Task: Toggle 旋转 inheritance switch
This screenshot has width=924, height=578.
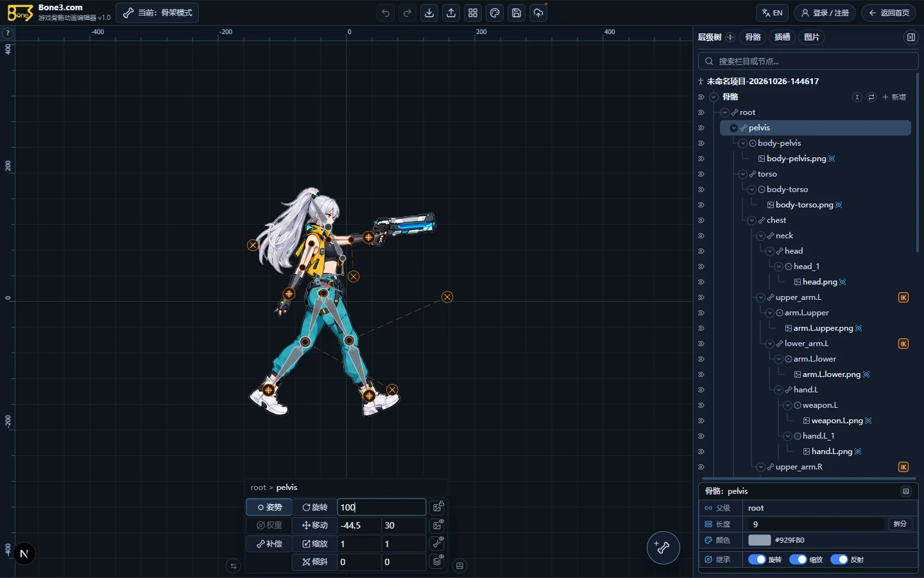Action: [x=757, y=559]
